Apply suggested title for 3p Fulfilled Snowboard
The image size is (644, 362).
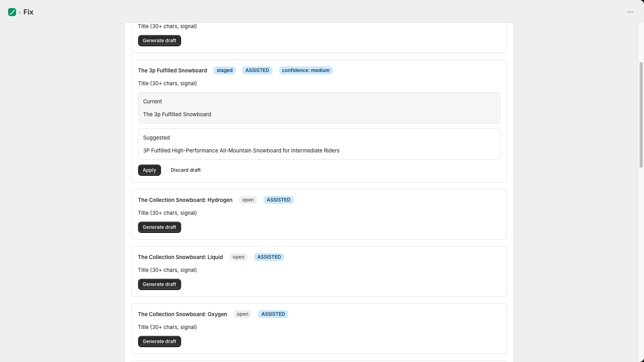click(149, 170)
